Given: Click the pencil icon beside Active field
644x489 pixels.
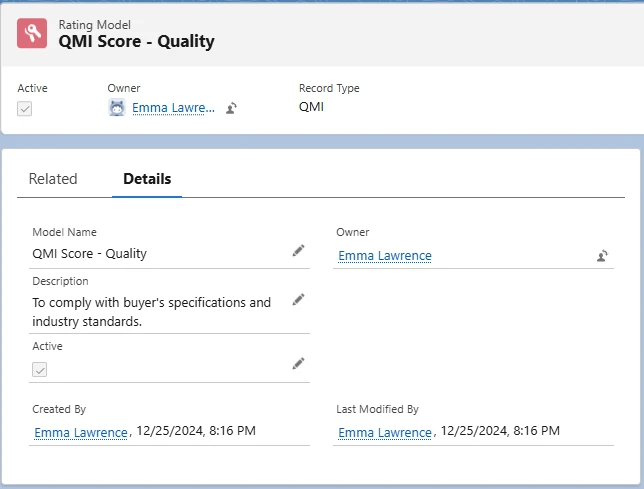Looking at the screenshot, I should pos(298,363).
